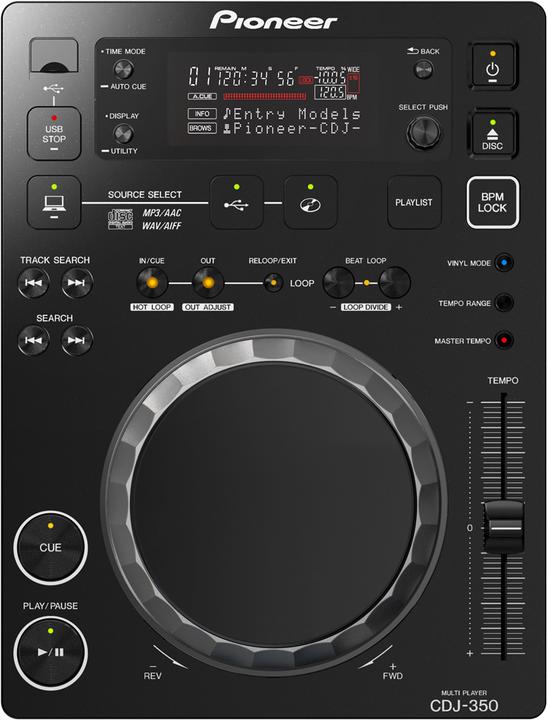Screen dimensions: 547x720
Task: Click the USB port slot cover
Action: tap(54, 56)
